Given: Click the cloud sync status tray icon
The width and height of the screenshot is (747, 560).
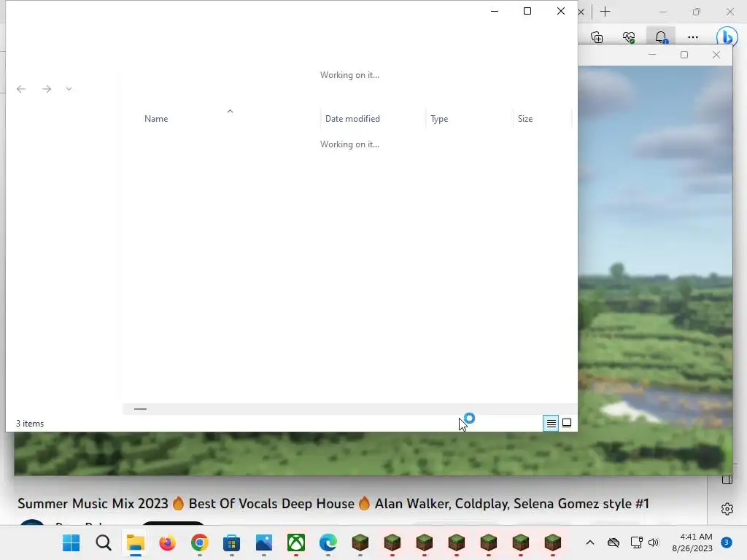Looking at the screenshot, I should (x=614, y=542).
